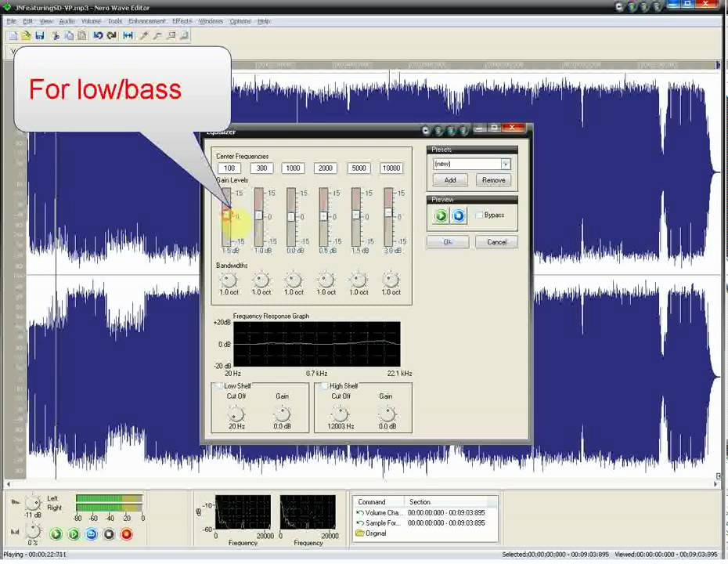
Task: Open the File menu
Action: (x=12, y=21)
